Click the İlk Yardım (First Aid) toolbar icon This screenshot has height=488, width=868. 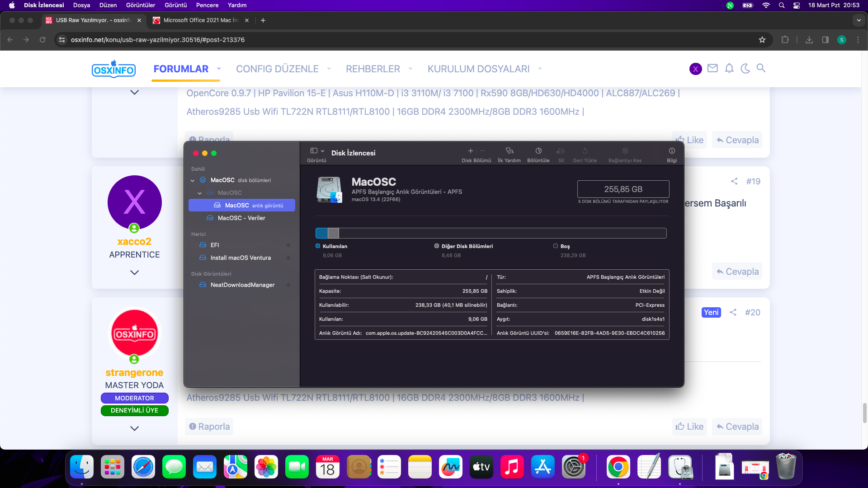[x=509, y=151]
